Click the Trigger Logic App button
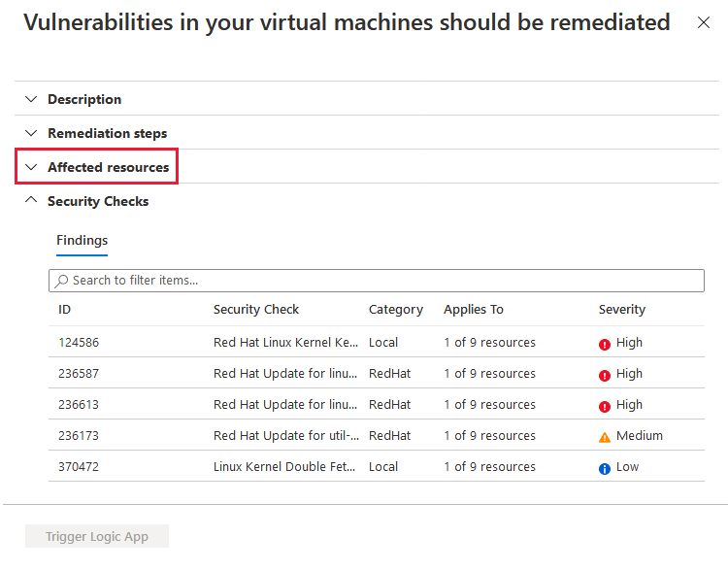 point(97,536)
